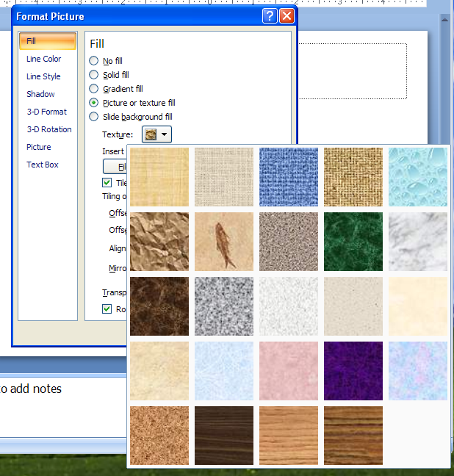
Task: Apply the Water droplets texture
Action: coord(418,177)
